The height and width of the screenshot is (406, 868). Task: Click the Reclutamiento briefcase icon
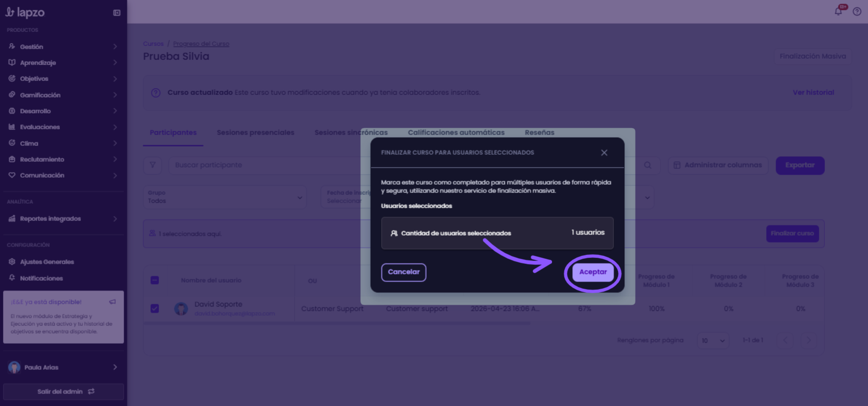(12, 159)
